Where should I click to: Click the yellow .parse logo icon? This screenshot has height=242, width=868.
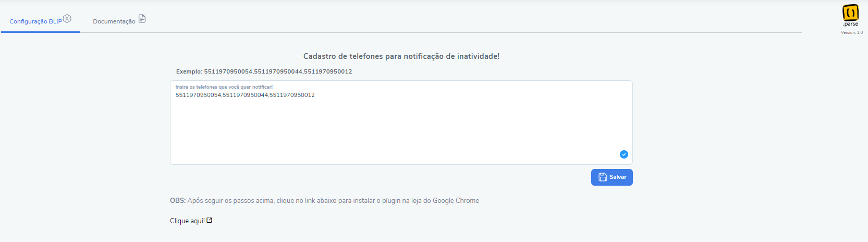point(850,12)
